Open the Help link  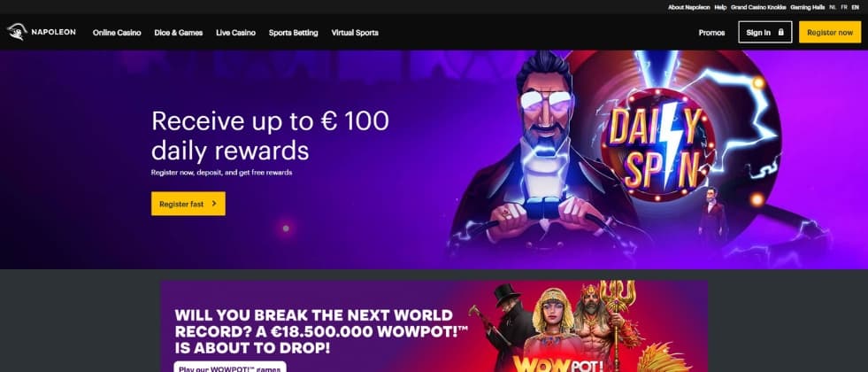(720, 7)
